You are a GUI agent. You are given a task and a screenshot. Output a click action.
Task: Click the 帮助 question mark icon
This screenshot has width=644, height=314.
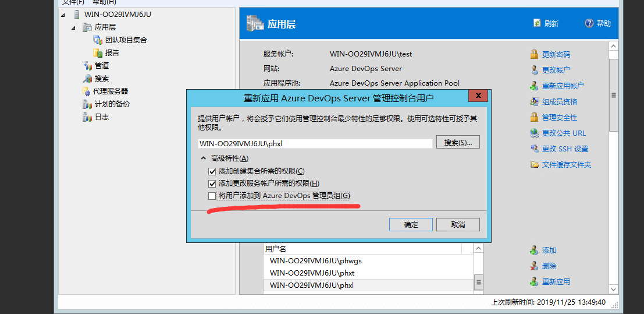click(589, 23)
